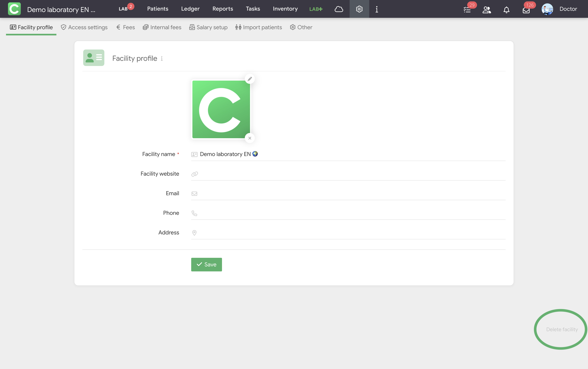Viewport: 588px width, 369px height.
Task: Click the ID card icon in Facility name field
Action: pos(194,154)
